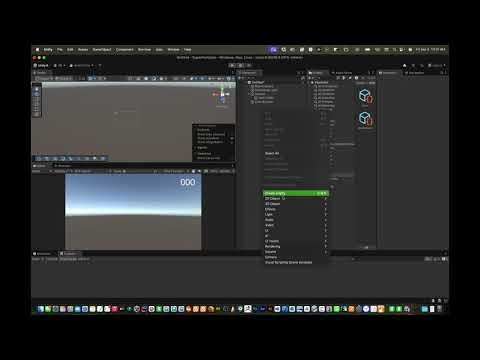Choose Visual Scripting Scene Variables entry
This screenshot has width=480, height=360.
coord(296,263)
